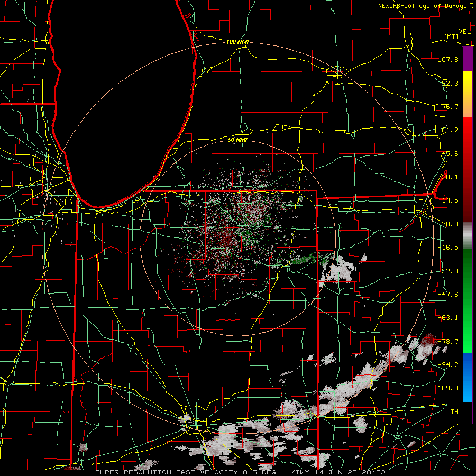The height and width of the screenshot is (476, 476).
Task: Click the [KT] units label
Action: pyautogui.click(x=452, y=36)
